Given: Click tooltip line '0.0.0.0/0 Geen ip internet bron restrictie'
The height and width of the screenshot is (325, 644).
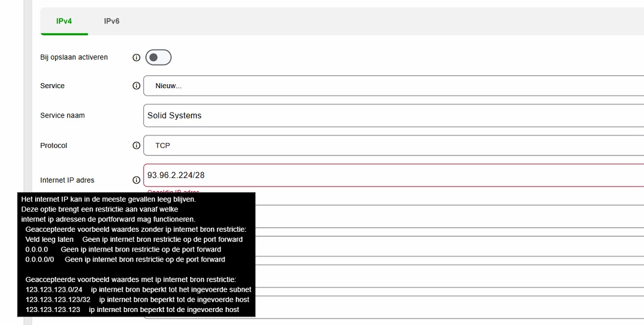Looking at the screenshot, I should click(x=125, y=259).
